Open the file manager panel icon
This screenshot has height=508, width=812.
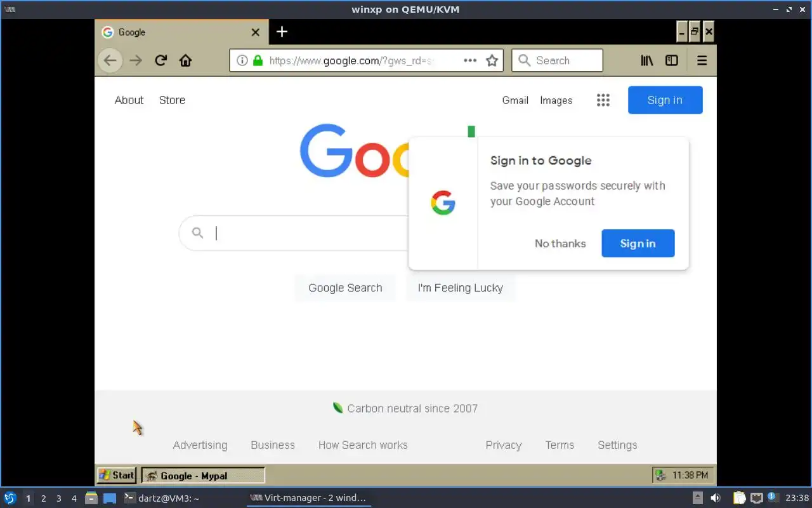pyautogui.click(x=91, y=498)
